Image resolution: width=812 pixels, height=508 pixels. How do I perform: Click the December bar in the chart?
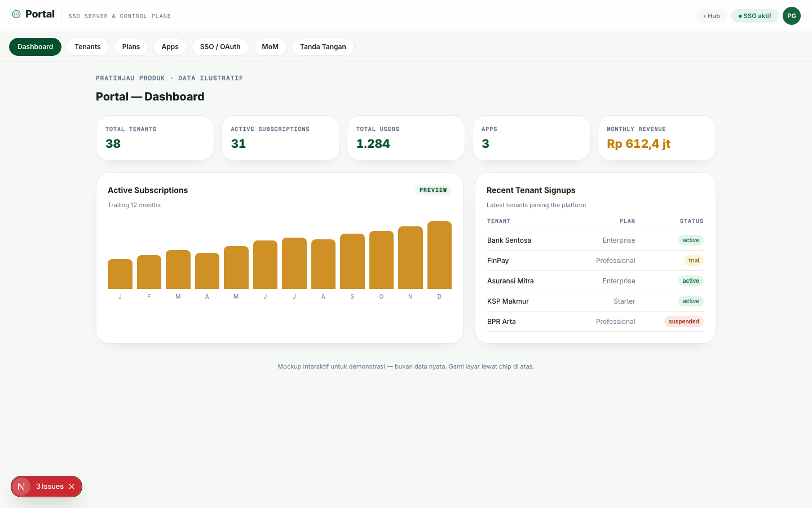pyautogui.click(x=439, y=255)
